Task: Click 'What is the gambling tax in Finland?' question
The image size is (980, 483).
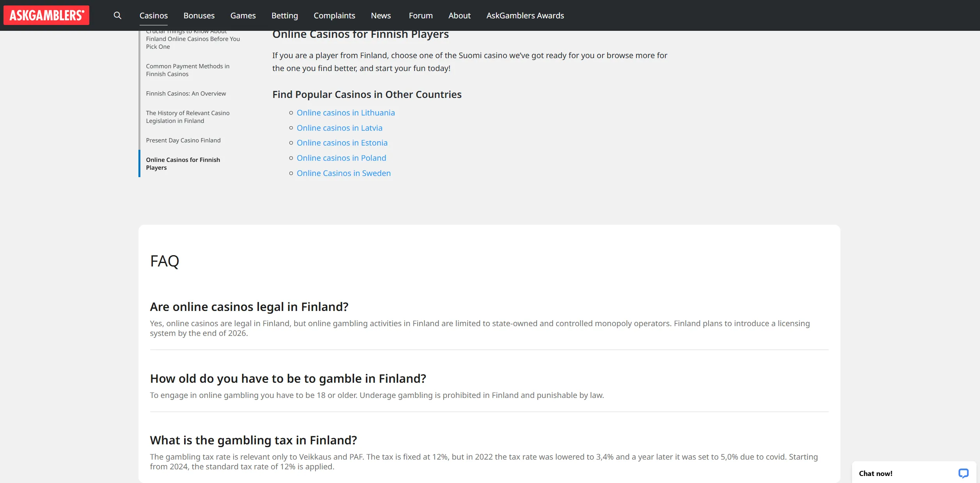Action: 253,440
